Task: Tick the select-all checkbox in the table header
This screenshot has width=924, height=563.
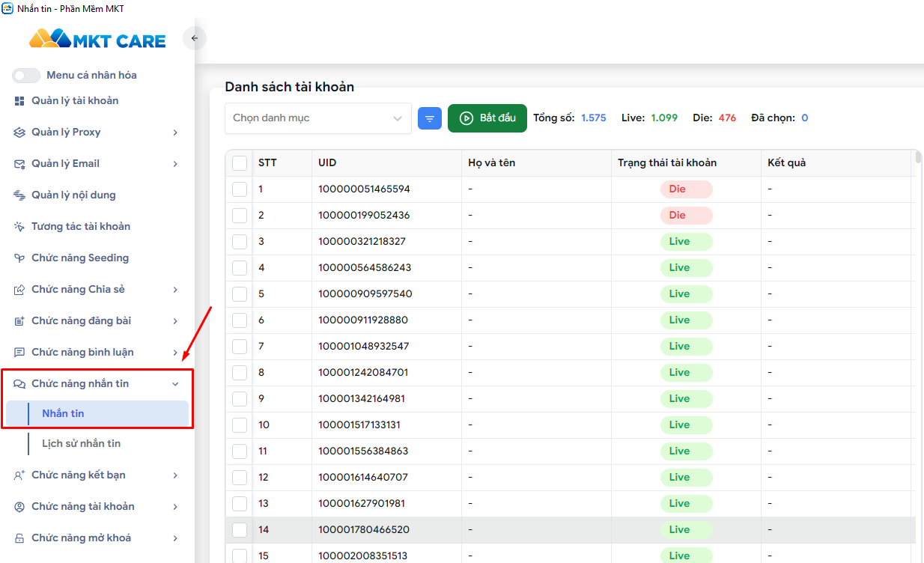Action: tap(240, 163)
